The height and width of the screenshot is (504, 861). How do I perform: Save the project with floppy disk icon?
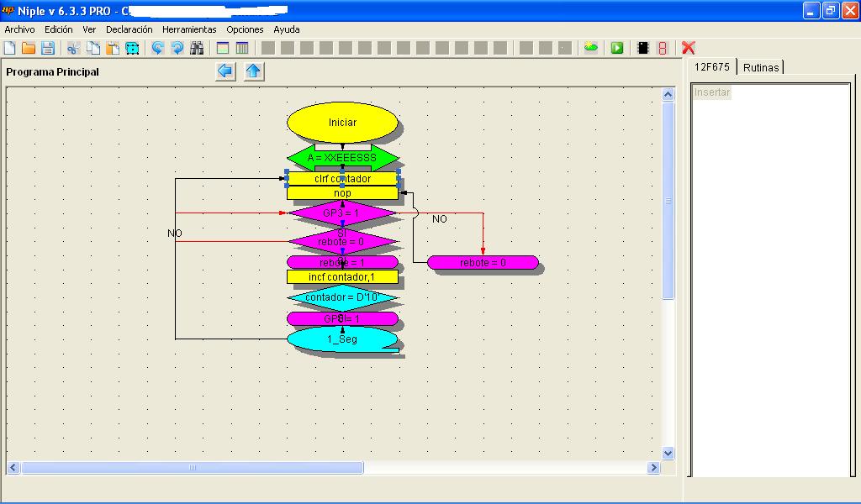48,48
